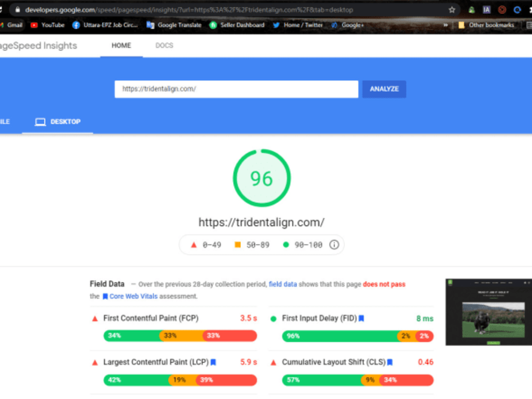The image size is (532, 399).
Task: Open the Google Translate bookmark
Action: pyautogui.click(x=174, y=25)
